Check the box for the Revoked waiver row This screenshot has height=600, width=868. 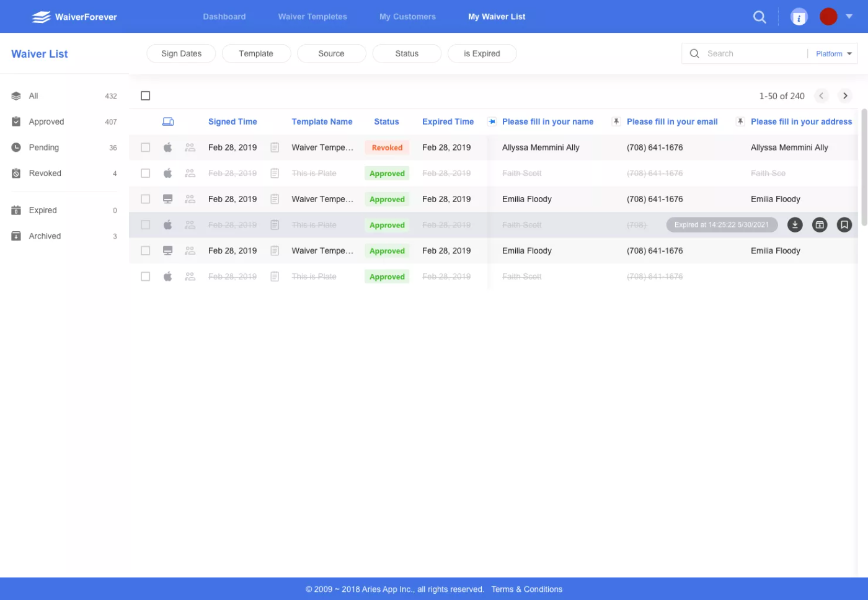pyautogui.click(x=146, y=148)
